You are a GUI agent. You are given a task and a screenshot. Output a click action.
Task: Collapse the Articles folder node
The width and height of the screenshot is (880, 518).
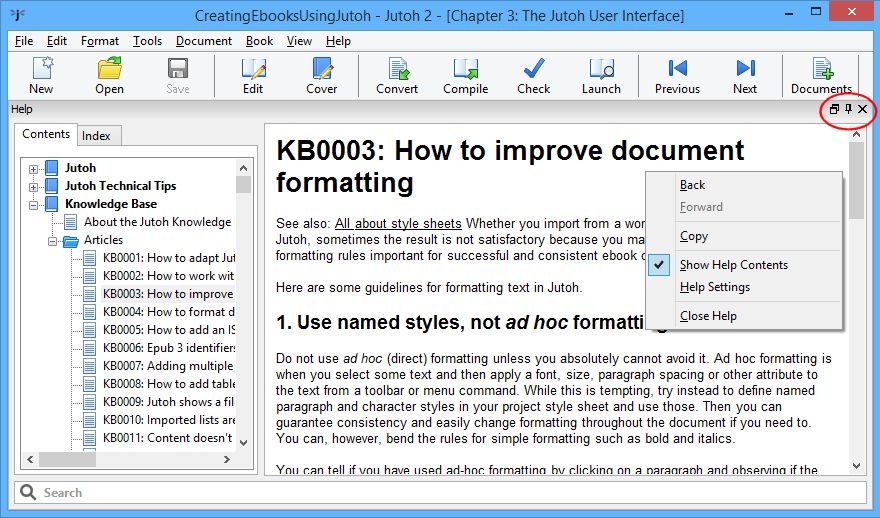click(52, 241)
